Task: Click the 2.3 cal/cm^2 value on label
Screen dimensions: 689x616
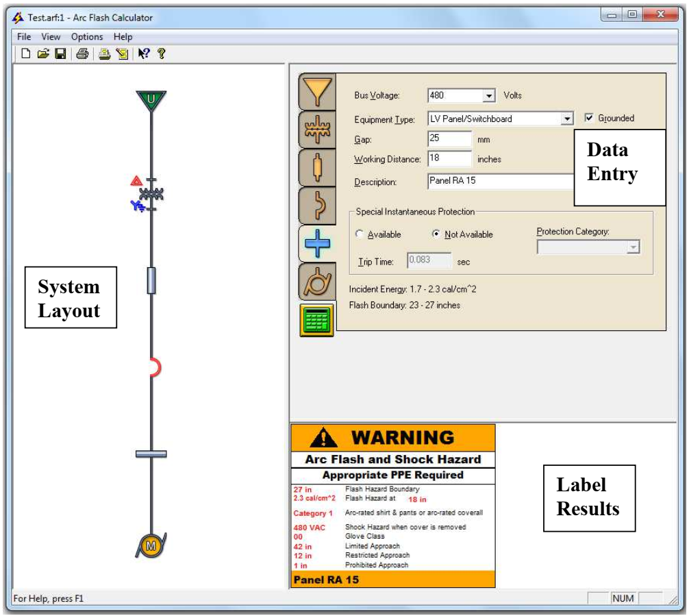Action: [314, 498]
